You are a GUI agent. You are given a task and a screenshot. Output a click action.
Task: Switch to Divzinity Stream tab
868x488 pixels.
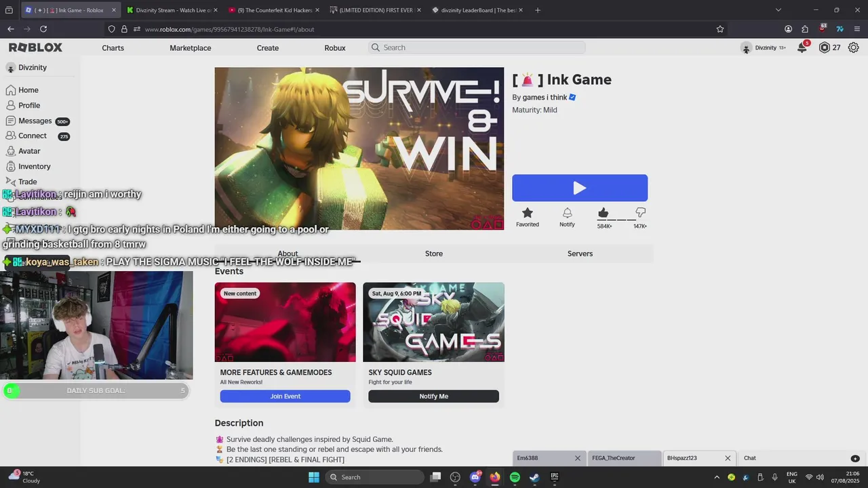click(x=172, y=10)
